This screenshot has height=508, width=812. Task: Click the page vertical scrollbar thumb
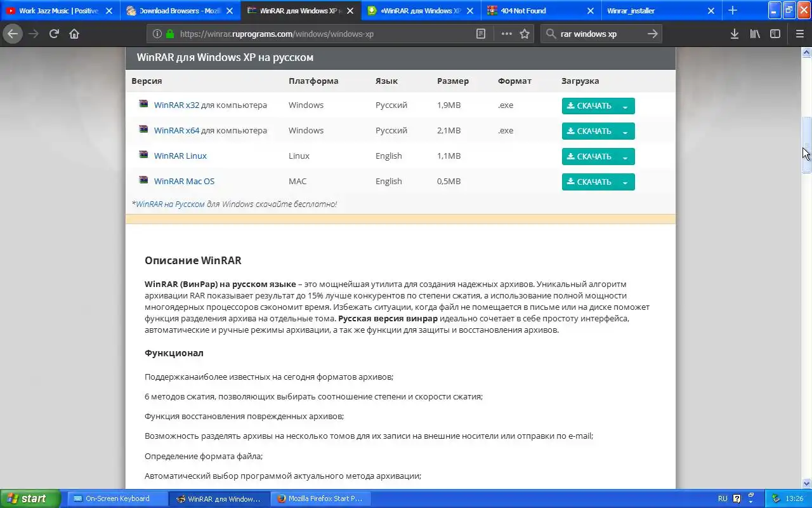[807, 145]
